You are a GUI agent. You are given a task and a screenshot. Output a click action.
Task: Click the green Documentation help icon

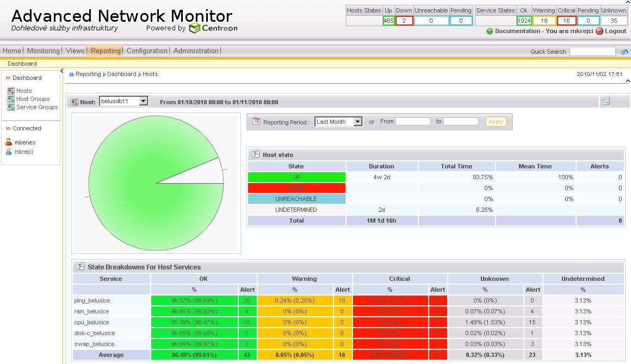click(x=490, y=32)
